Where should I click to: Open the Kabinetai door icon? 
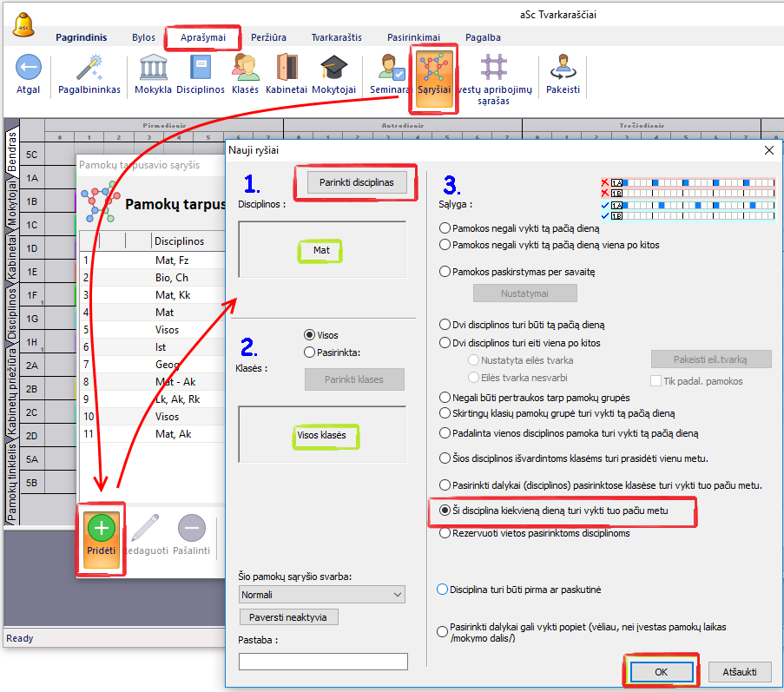click(x=287, y=68)
